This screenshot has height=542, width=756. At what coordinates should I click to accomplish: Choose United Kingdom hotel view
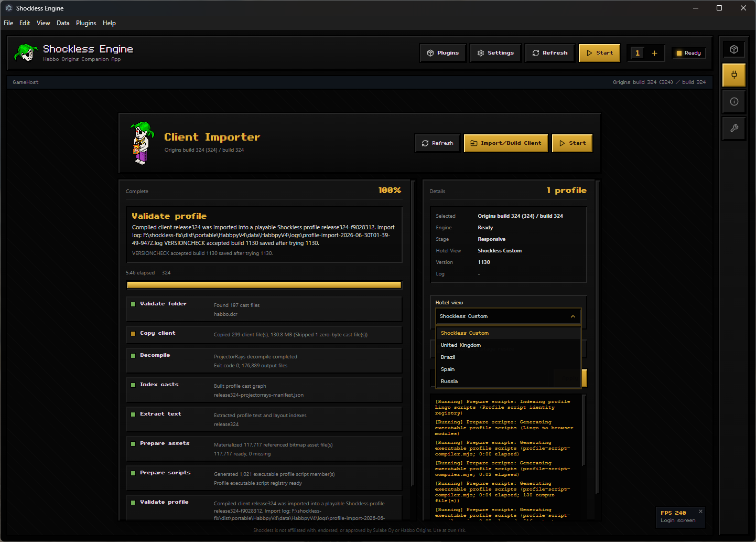[x=508, y=345]
